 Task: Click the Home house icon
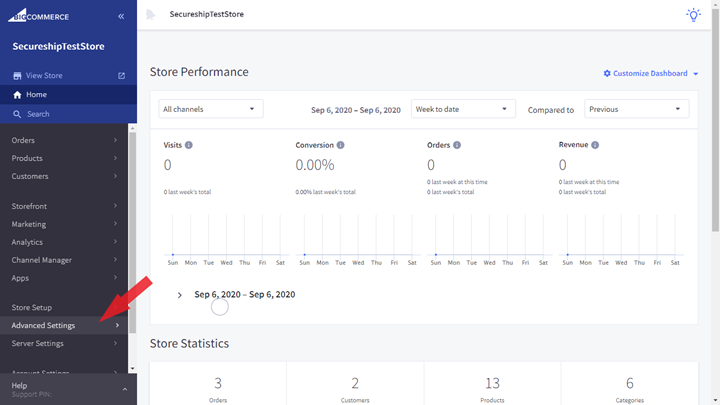[x=17, y=95]
